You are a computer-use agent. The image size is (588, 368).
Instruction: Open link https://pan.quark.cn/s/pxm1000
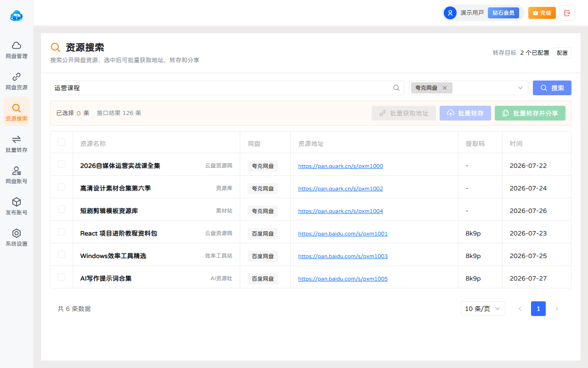[340, 166]
